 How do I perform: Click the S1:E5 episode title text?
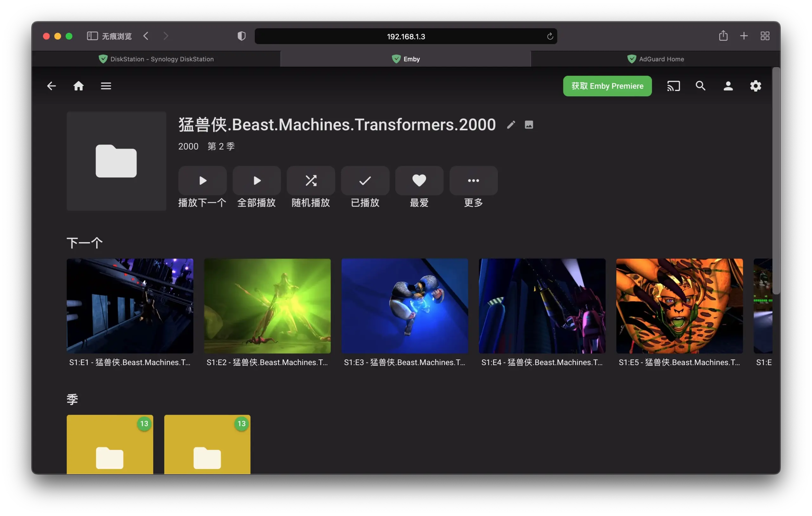tap(679, 362)
